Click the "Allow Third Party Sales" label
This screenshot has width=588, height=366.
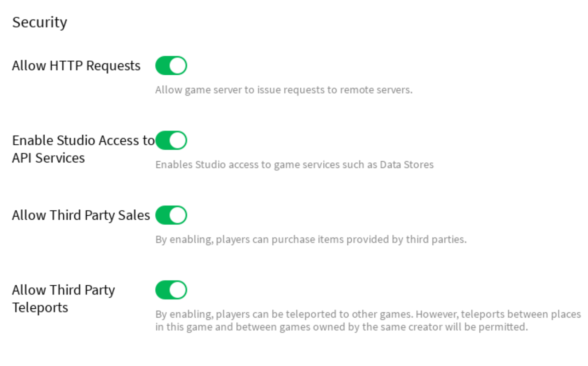click(x=81, y=215)
